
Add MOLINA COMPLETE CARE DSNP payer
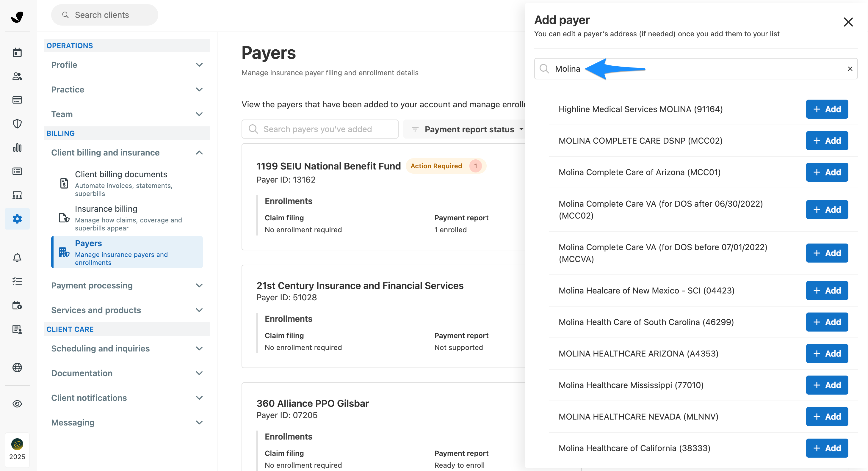click(827, 140)
